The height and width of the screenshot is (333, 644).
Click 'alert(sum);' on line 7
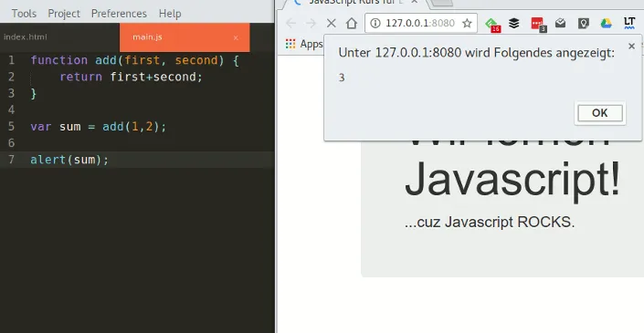tap(69, 160)
